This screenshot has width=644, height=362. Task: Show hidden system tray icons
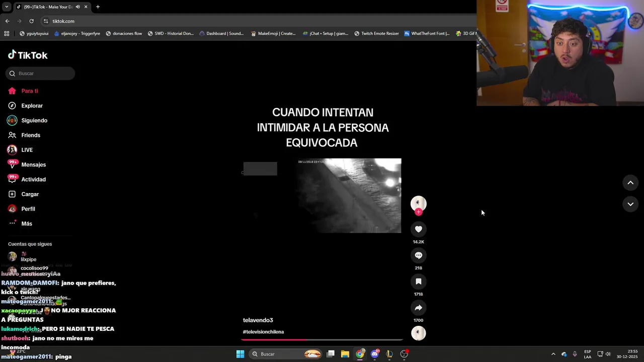coord(553,354)
